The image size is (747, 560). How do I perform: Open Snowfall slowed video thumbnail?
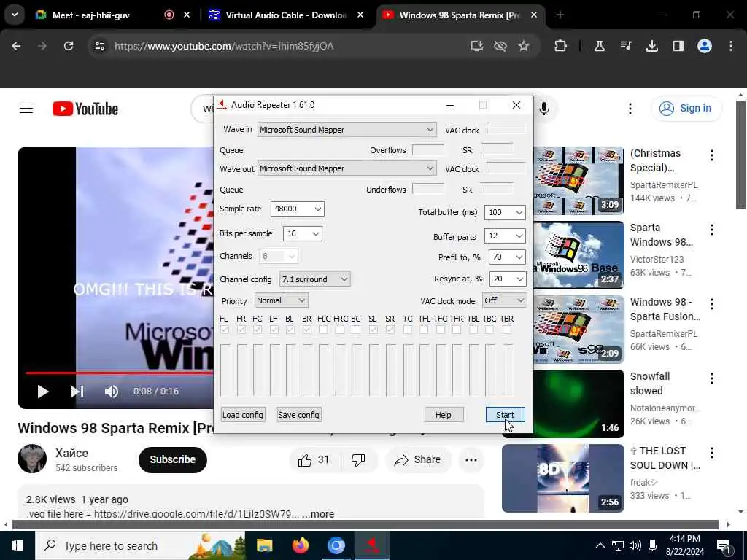(x=578, y=403)
